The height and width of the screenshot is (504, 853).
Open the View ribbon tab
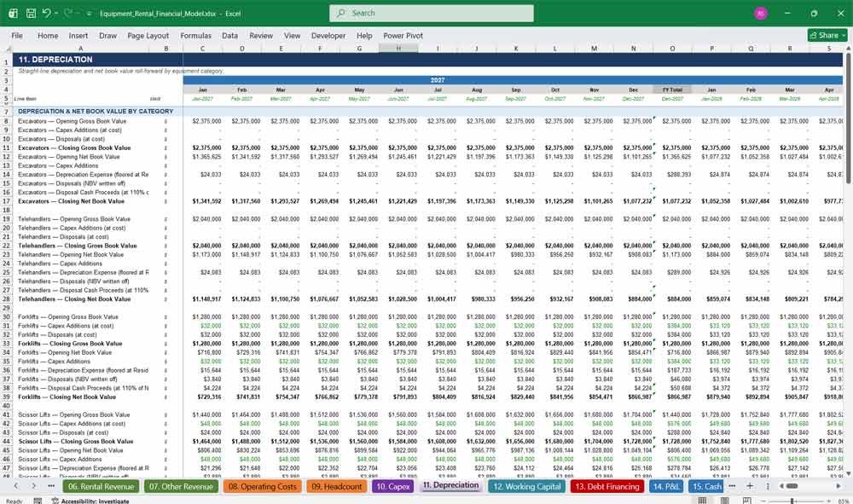(292, 35)
